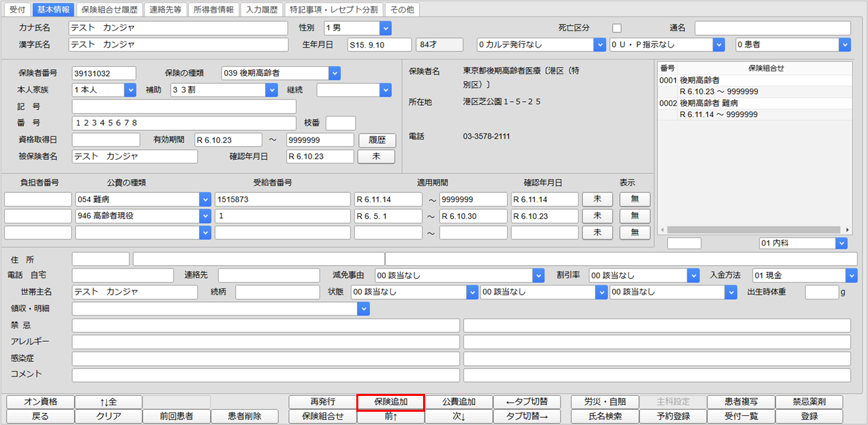Viewport: 868px width, 425px height.
Task: Open the 01 内科 department dropdown
Action: pyautogui.click(x=841, y=243)
